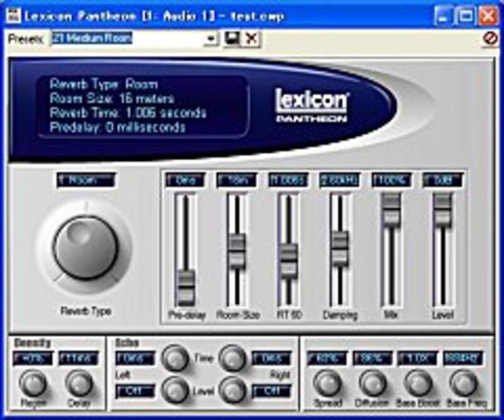
Task: Click the 'Reverb Time: 1.006 seconds' readout
Action: point(128,113)
